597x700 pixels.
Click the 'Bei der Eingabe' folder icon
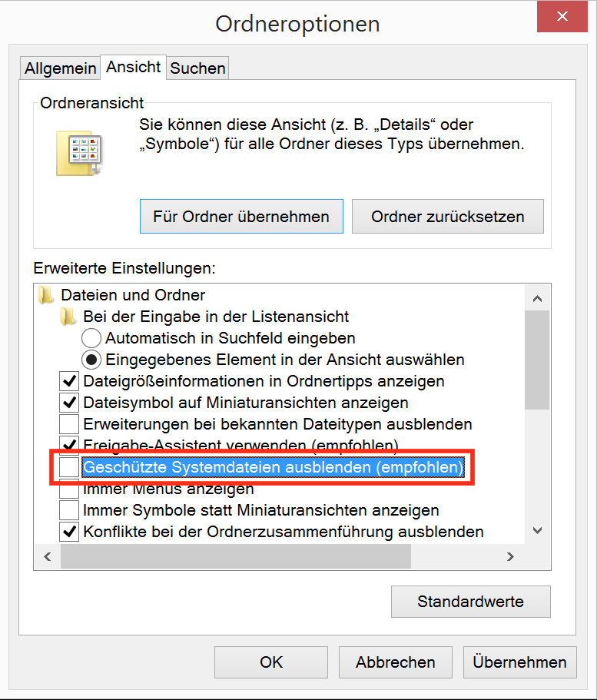[x=70, y=317]
